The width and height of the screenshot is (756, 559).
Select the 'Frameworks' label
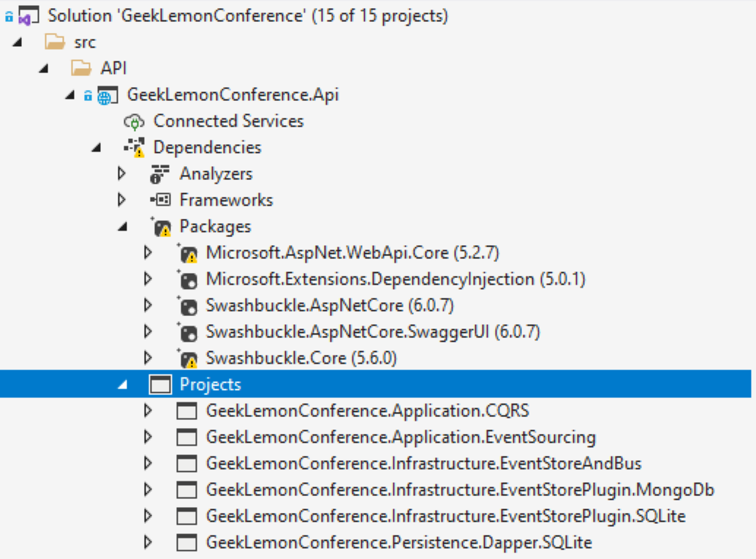pos(226,200)
